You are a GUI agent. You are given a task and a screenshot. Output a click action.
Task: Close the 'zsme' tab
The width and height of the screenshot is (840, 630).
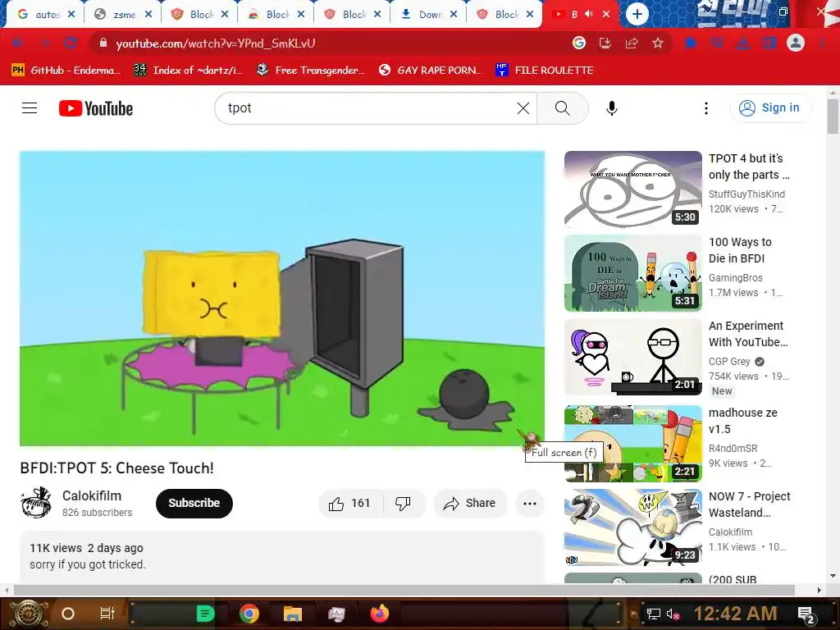tap(148, 15)
